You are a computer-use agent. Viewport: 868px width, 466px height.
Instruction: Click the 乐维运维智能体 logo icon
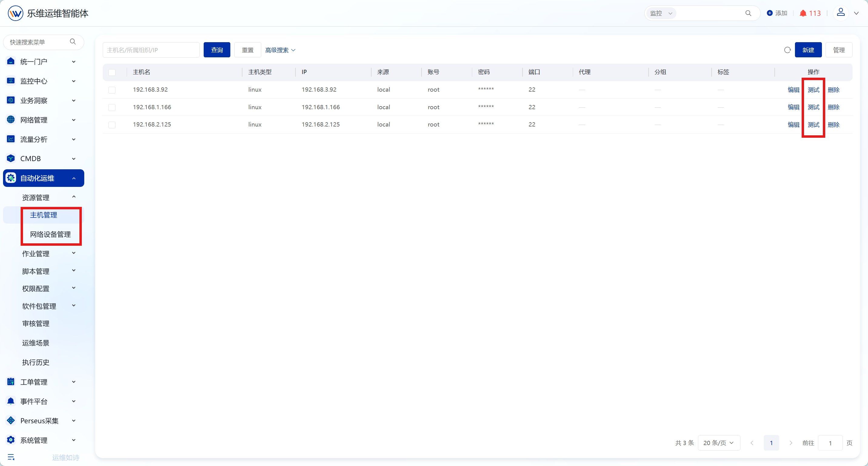click(x=15, y=13)
